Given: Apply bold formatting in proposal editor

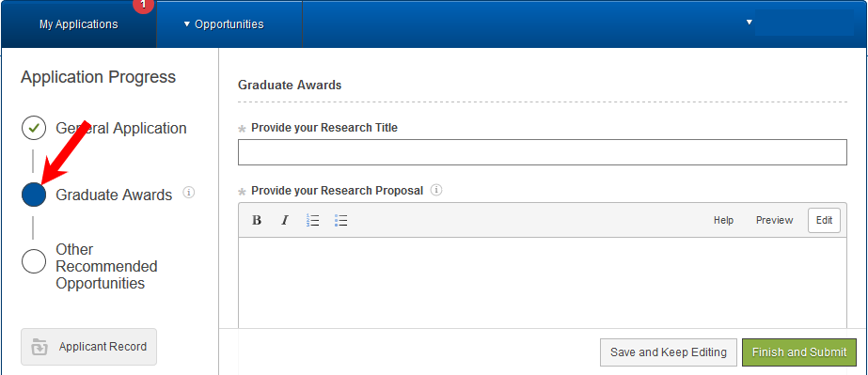Looking at the screenshot, I should click(257, 221).
